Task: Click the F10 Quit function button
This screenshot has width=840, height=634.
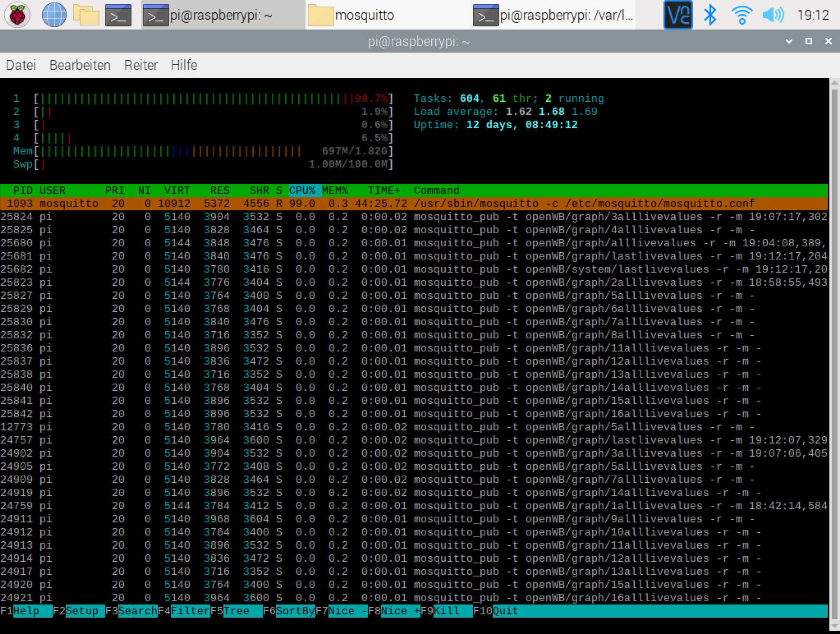Action: 505,611
